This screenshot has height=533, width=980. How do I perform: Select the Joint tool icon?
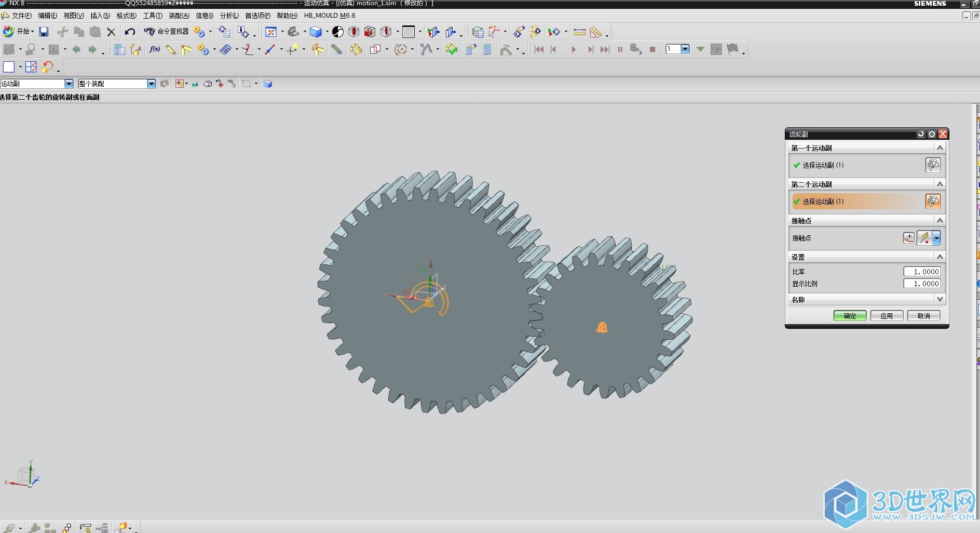coord(186,49)
